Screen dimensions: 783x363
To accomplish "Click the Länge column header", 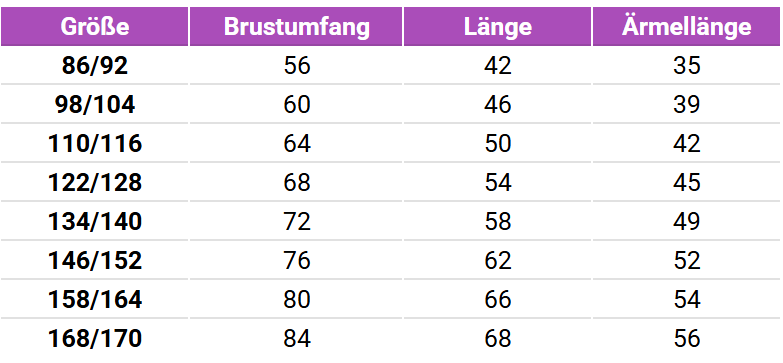I will pyautogui.click(x=497, y=26).
